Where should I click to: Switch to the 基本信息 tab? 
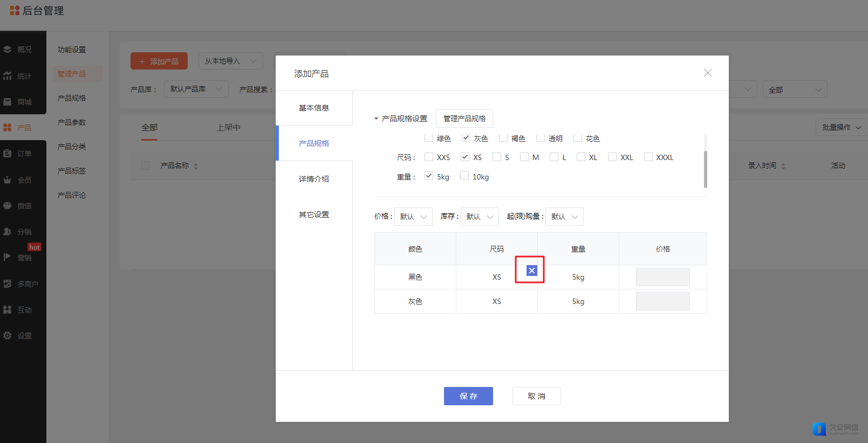pyautogui.click(x=314, y=108)
